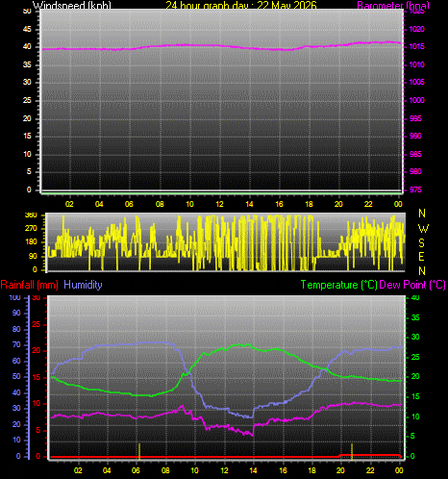
Task: Click the 270 value on wind direction axis
Action: (31, 229)
